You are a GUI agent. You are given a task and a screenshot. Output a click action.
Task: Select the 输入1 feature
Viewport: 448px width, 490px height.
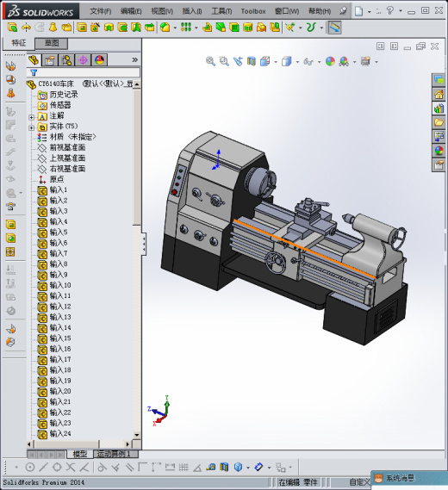[x=59, y=190]
